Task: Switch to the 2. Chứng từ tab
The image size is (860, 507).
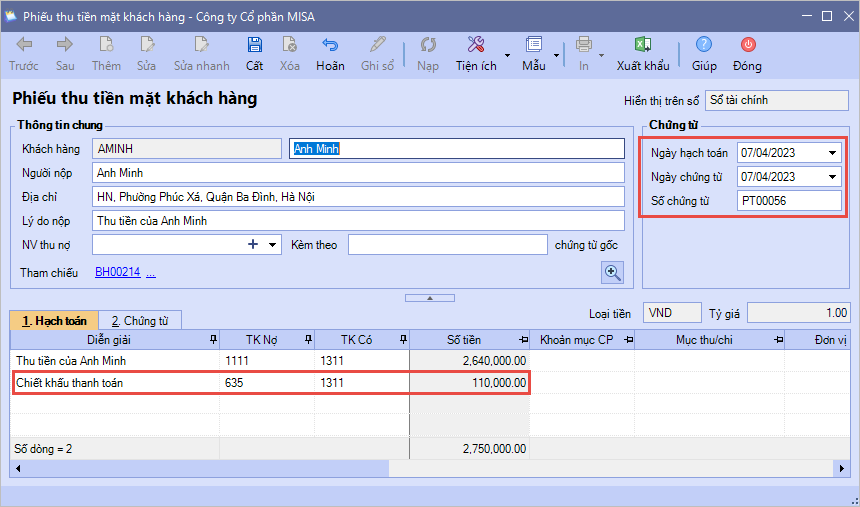Action: pos(139,321)
